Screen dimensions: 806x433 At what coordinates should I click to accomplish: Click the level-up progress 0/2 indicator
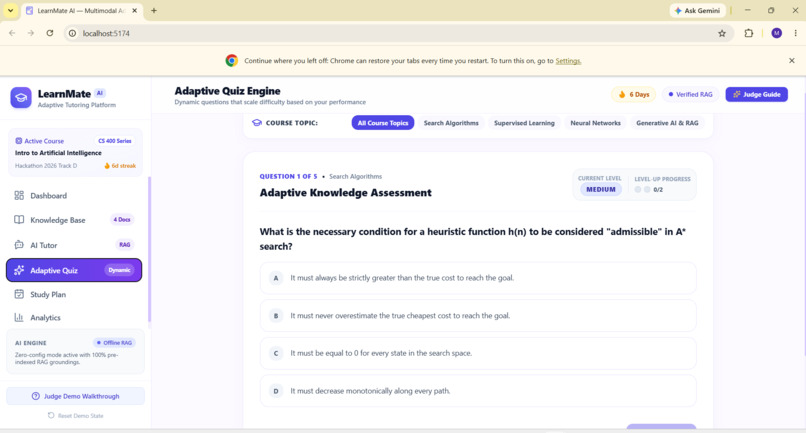tap(648, 189)
